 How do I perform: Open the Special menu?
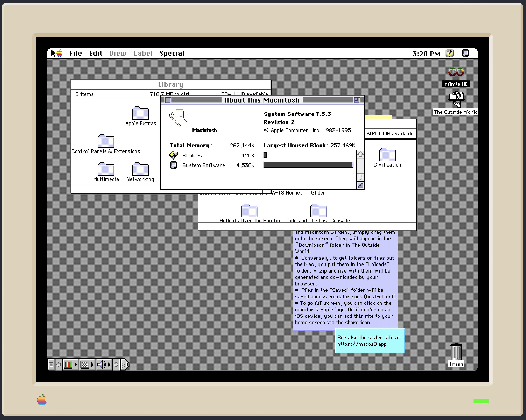(x=172, y=53)
